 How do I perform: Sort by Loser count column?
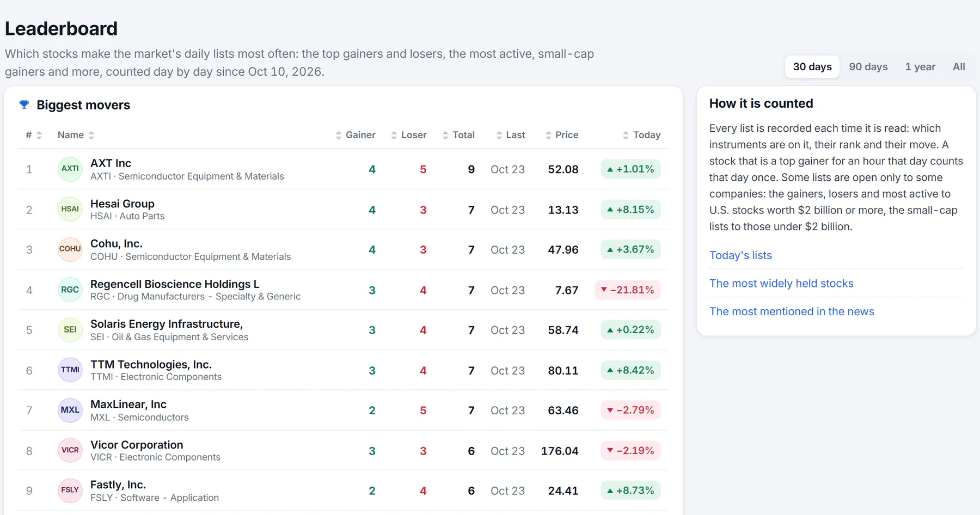[x=408, y=135]
